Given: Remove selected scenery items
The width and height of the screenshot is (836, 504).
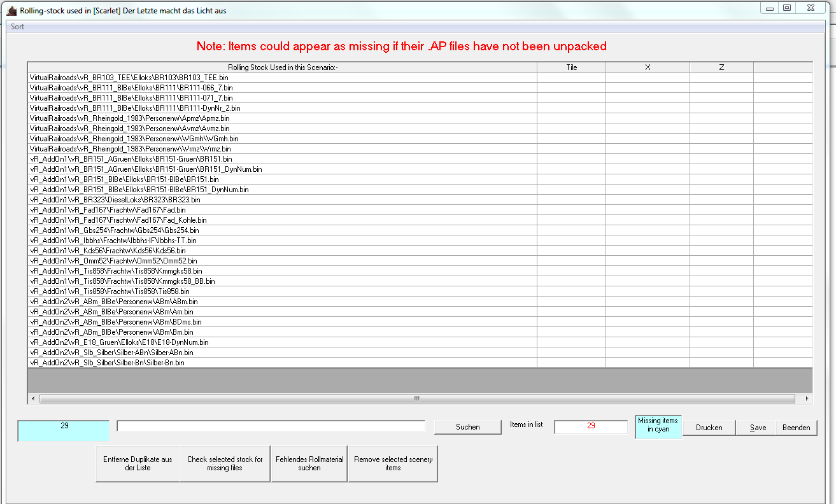Looking at the screenshot, I should 393,463.
